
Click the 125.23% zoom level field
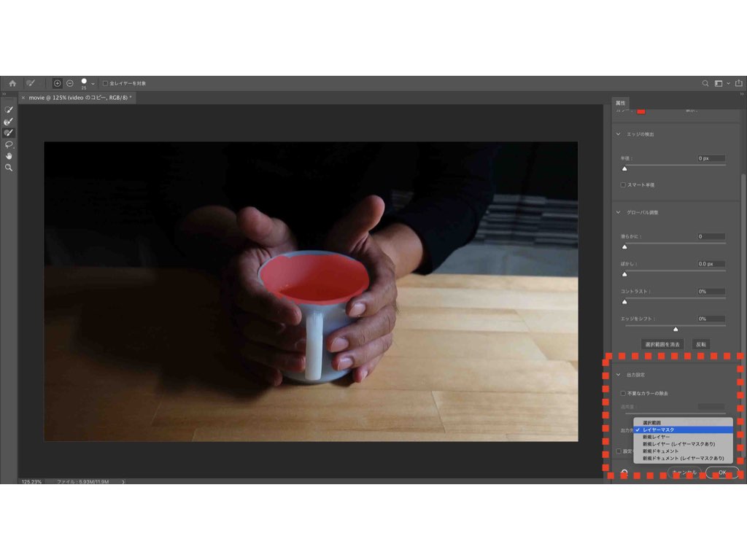coord(31,482)
